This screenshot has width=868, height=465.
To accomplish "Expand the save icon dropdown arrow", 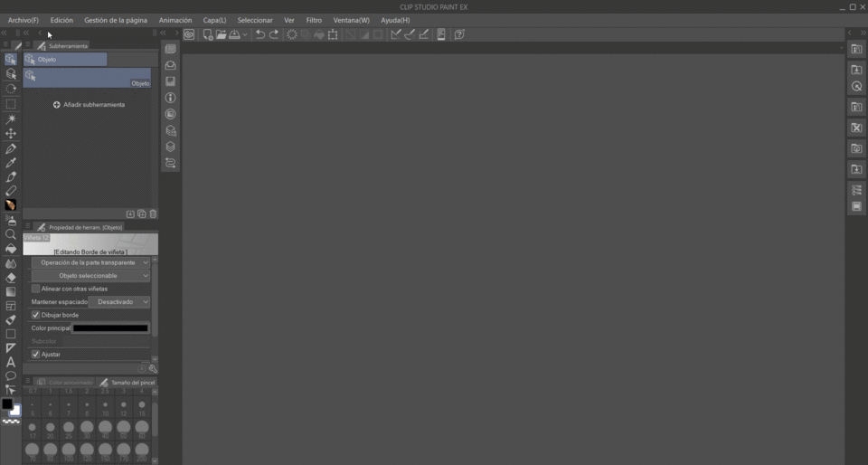I will pyautogui.click(x=245, y=34).
